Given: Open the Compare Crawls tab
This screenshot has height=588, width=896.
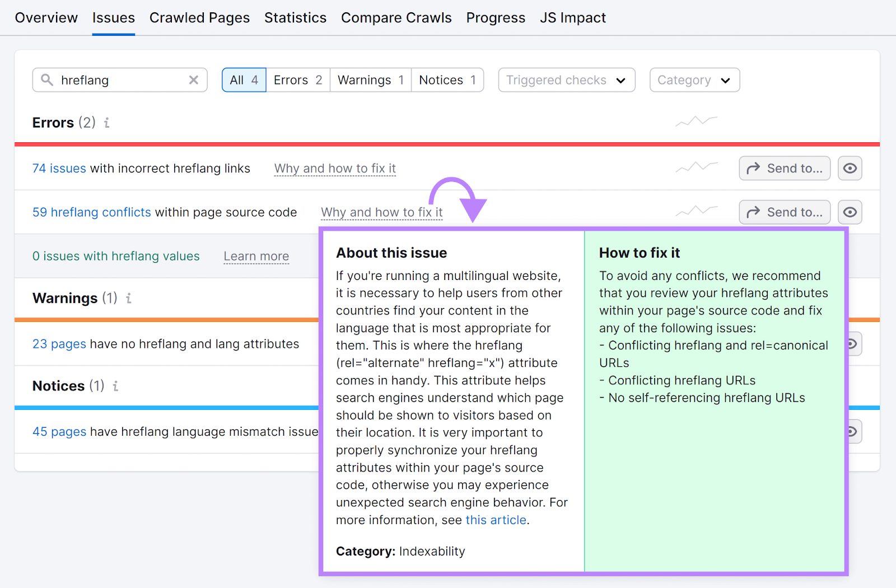Looking at the screenshot, I should (x=396, y=18).
